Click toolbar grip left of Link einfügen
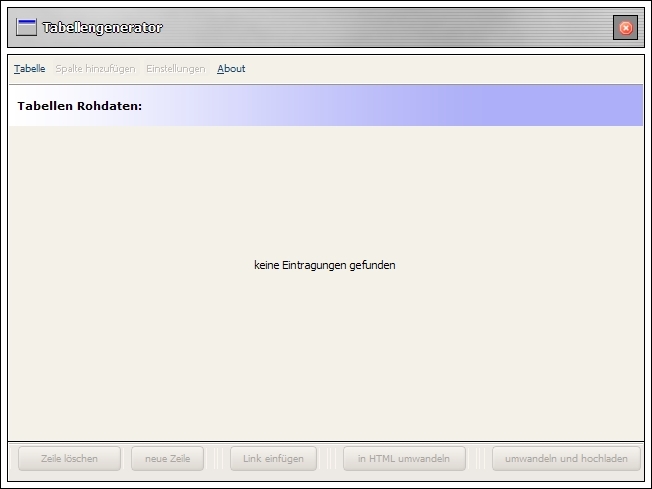The width and height of the screenshot is (652, 489). point(218,459)
